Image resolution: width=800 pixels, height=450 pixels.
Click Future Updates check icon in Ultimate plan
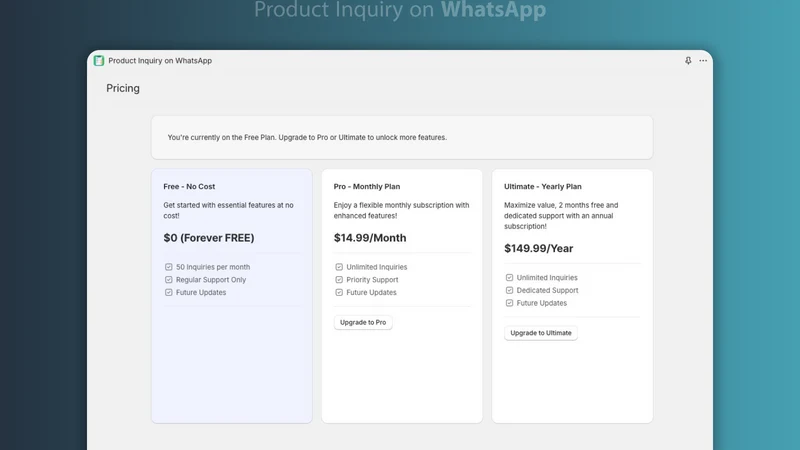coord(509,303)
